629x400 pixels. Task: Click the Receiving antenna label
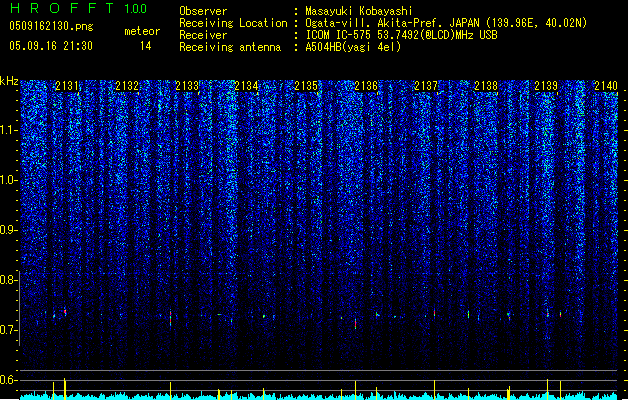230,47
